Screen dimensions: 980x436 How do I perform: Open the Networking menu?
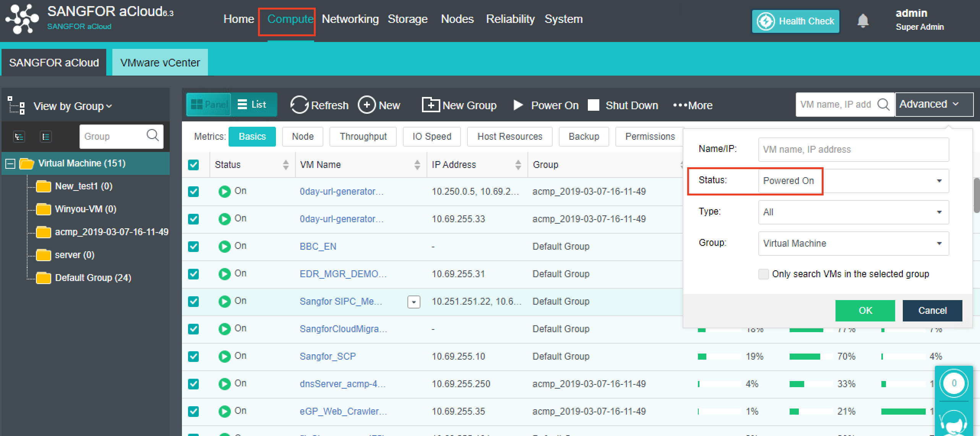click(350, 19)
